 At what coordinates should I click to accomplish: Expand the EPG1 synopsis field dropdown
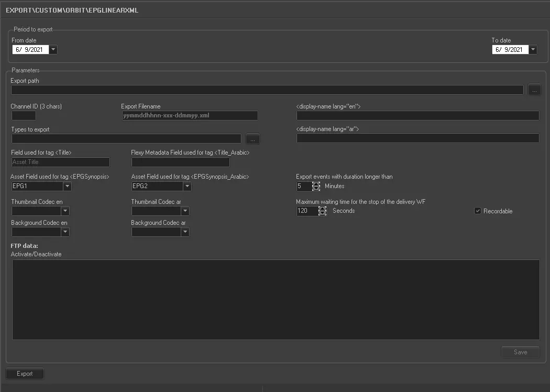pos(67,186)
